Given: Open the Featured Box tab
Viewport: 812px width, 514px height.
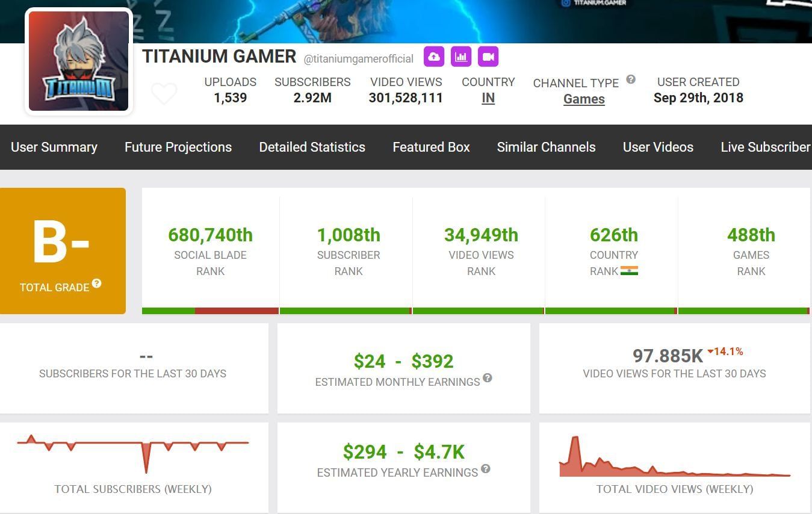Looking at the screenshot, I should click(x=431, y=147).
